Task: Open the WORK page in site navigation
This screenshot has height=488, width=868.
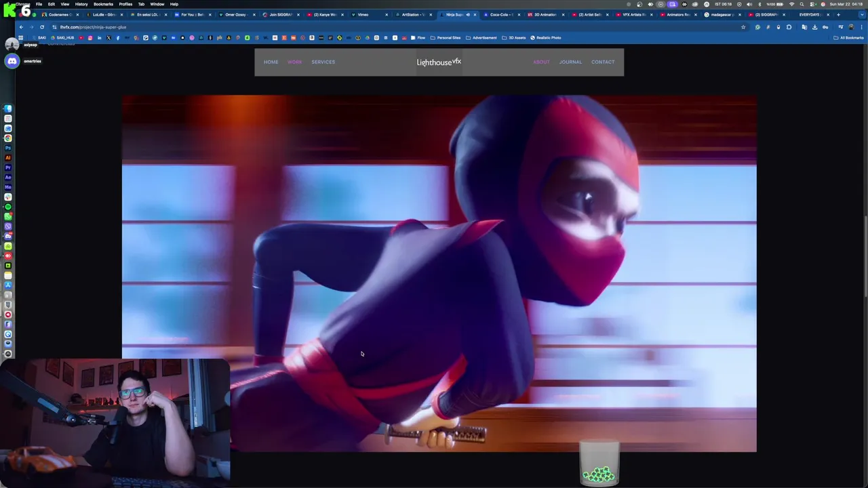Action: pos(294,62)
